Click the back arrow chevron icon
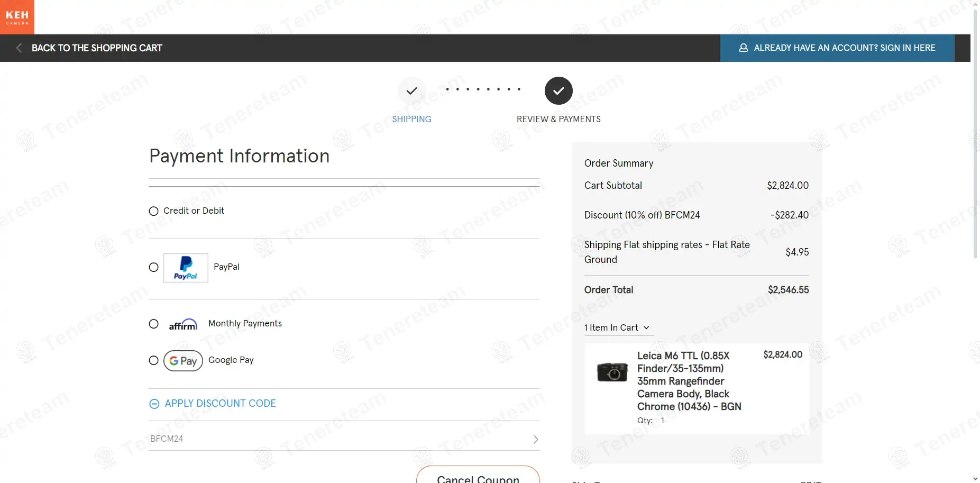 pos(19,48)
